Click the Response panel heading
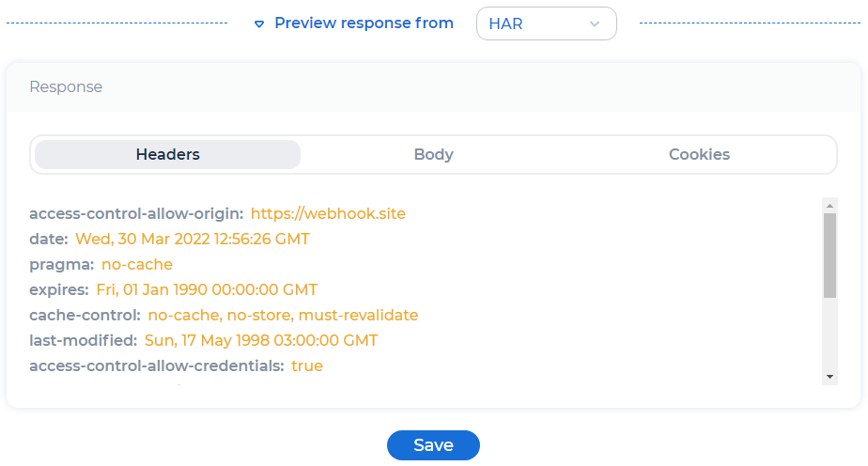 pyautogui.click(x=66, y=86)
